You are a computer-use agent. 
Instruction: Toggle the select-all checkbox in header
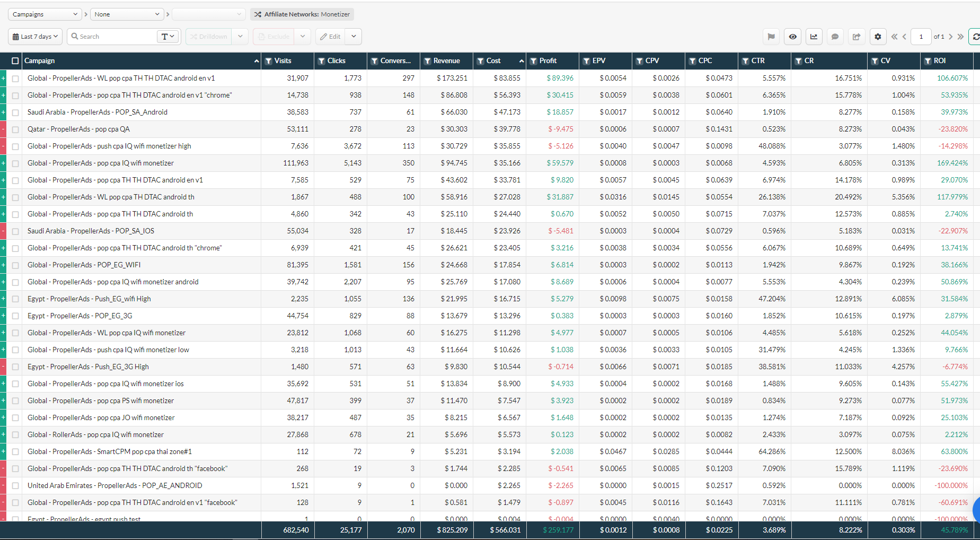[x=15, y=61]
